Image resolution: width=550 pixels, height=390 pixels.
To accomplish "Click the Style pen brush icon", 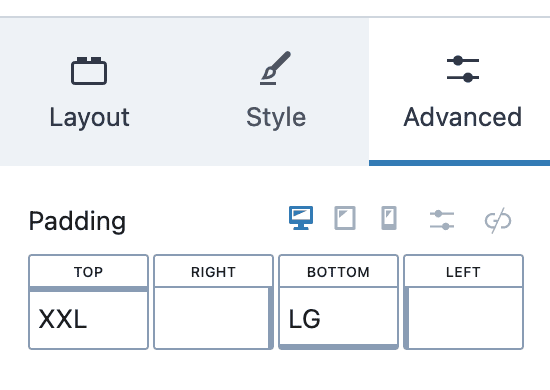I will [x=275, y=68].
